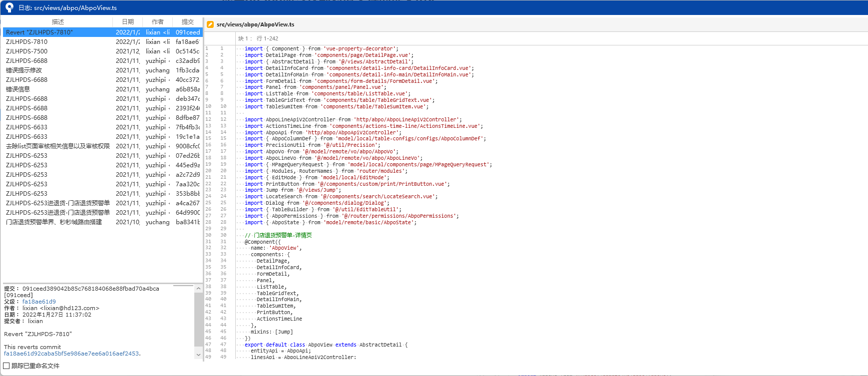Click the import PrintButton code line

tap(347, 184)
